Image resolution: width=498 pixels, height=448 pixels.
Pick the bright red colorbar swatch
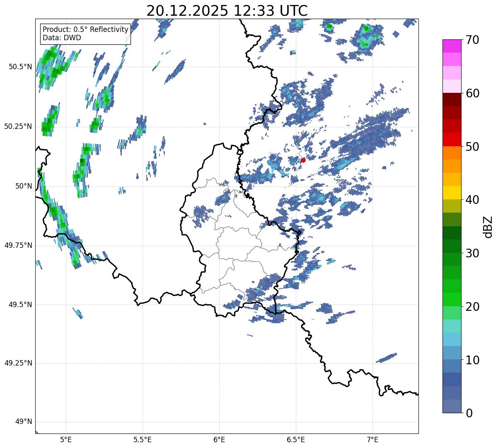(x=452, y=139)
